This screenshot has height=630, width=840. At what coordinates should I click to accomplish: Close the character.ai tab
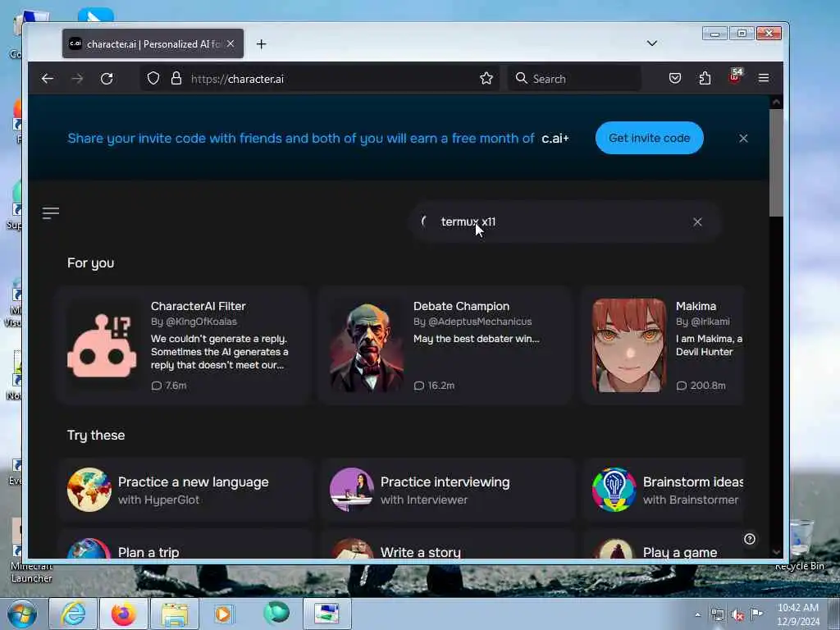pos(231,44)
